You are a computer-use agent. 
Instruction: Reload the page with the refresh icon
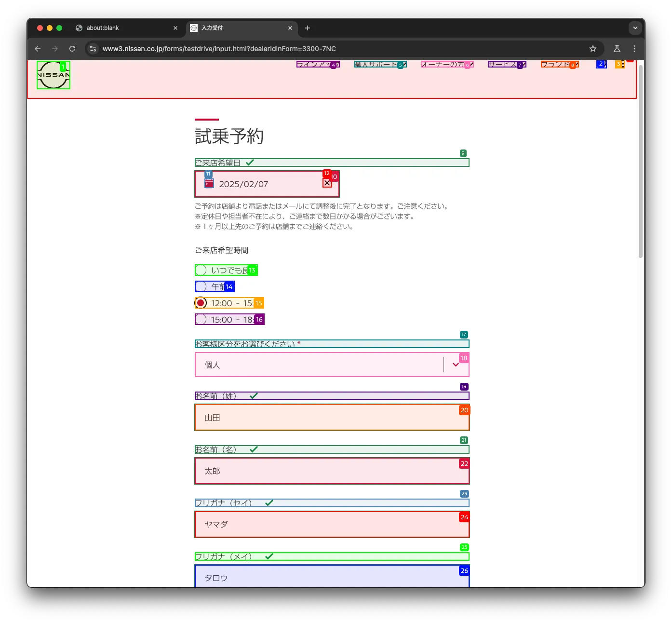tap(72, 49)
